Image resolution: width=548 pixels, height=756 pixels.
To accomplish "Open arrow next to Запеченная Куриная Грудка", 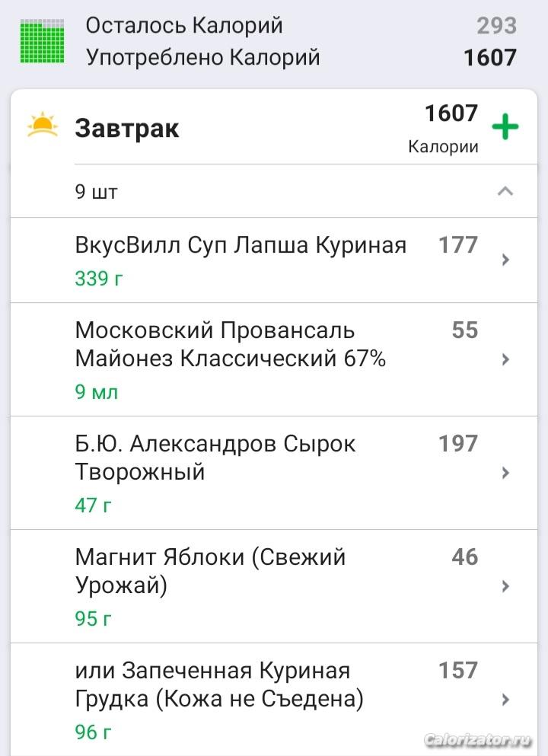I will pos(505,699).
